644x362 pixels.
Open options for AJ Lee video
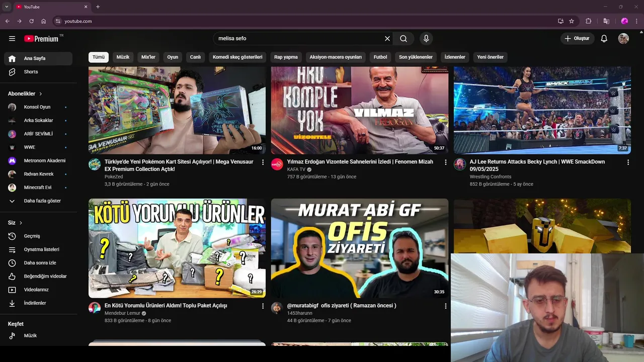click(x=628, y=162)
